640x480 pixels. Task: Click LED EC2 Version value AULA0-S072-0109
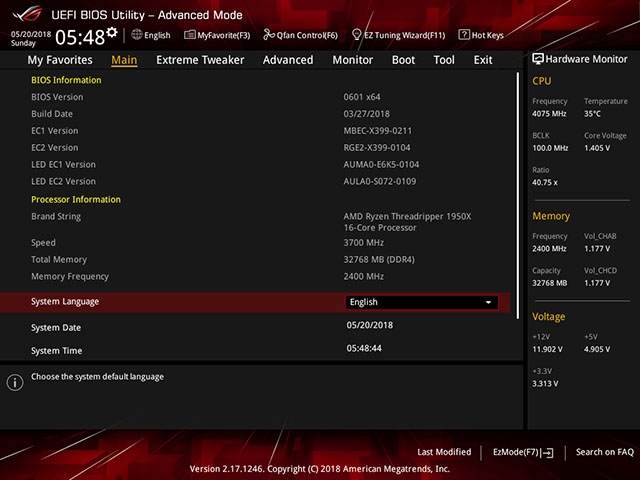(380, 181)
